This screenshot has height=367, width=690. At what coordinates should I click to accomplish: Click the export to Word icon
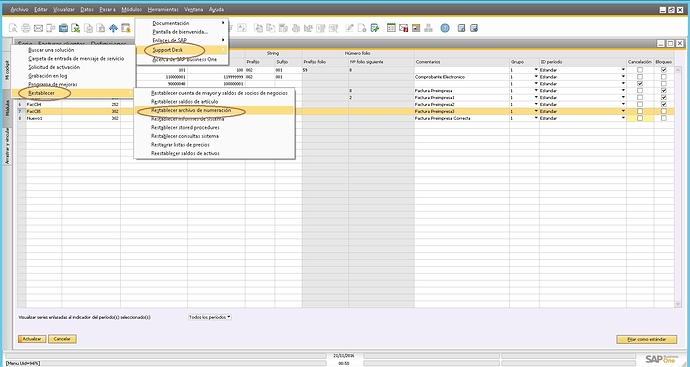coord(88,28)
